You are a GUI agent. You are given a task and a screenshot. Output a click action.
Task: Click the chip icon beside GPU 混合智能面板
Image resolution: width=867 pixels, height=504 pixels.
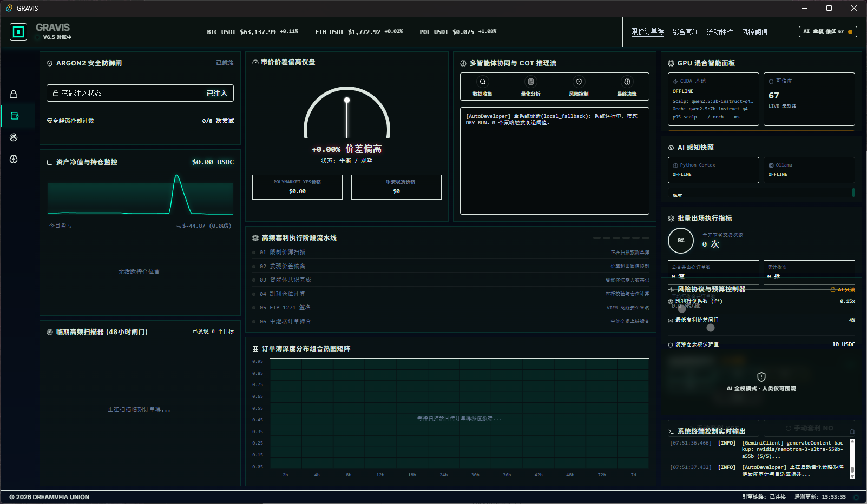(x=671, y=63)
